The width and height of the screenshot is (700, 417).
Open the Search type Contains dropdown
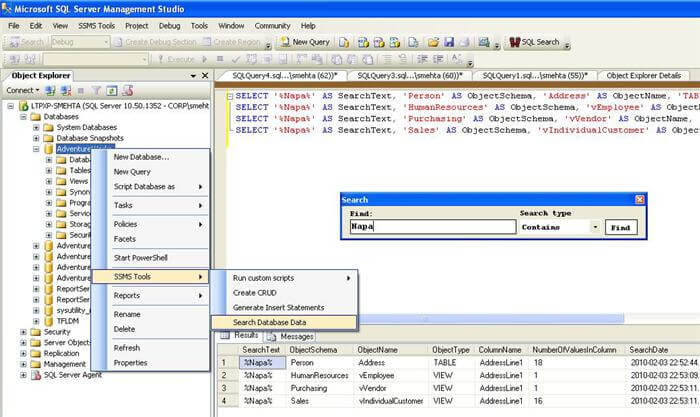click(595, 227)
